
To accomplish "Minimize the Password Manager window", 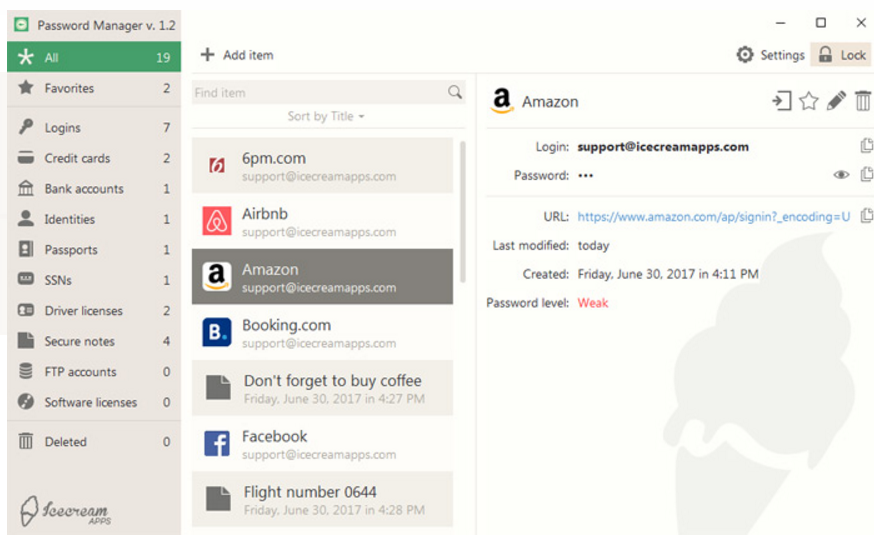I will (x=780, y=23).
